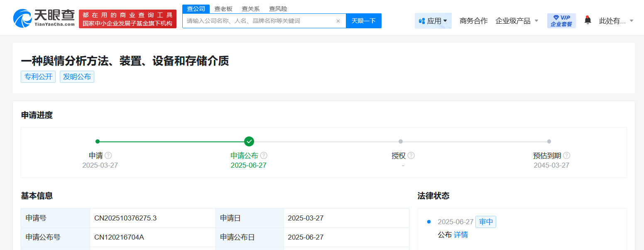Image resolution: width=644 pixels, height=250 pixels.
Task: Click the green checkmark progress step
Action: [x=249, y=141]
